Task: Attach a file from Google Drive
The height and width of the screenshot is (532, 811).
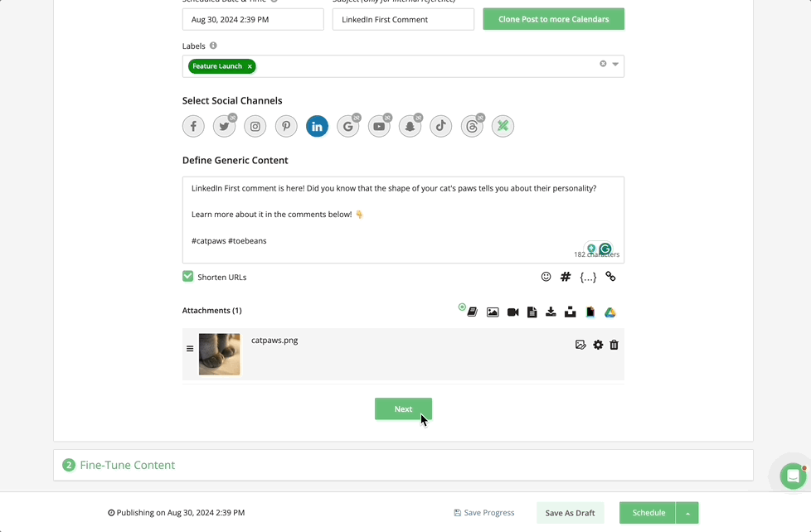Action: 609,312
